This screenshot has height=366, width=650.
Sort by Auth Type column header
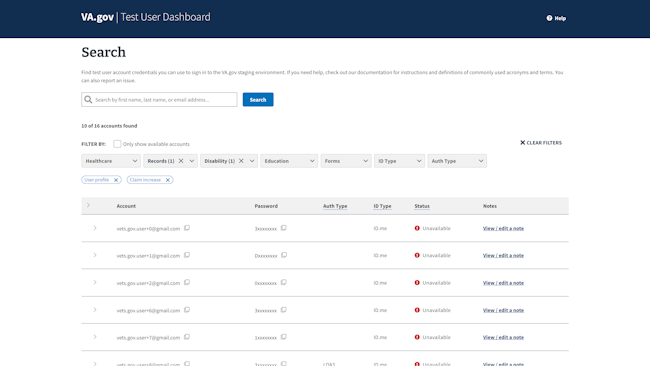pyautogui.click(x=335, y=206)
